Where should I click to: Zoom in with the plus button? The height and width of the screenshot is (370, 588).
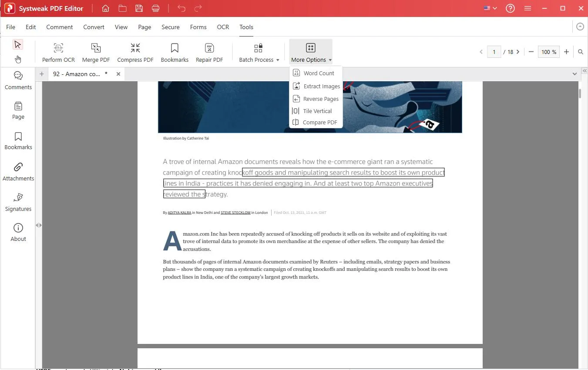pyautogui.click(x=566, y=52)
